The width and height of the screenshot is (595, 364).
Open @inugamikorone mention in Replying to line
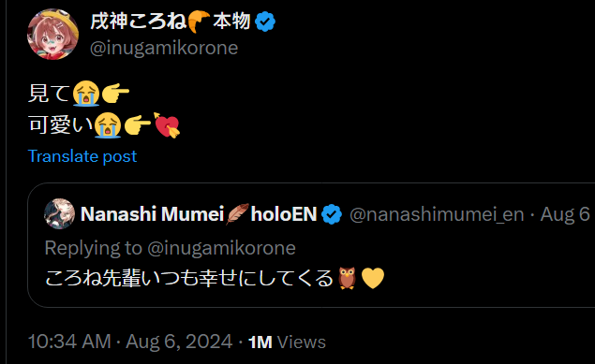221,248
